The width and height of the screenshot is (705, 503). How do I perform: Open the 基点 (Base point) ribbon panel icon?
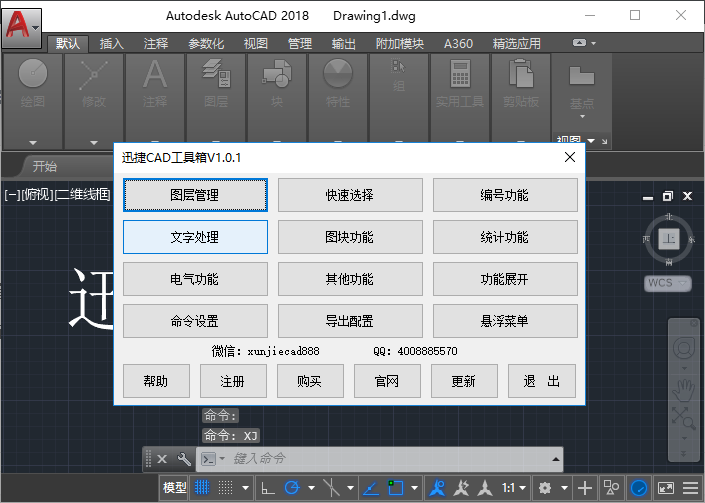[582, 76]
